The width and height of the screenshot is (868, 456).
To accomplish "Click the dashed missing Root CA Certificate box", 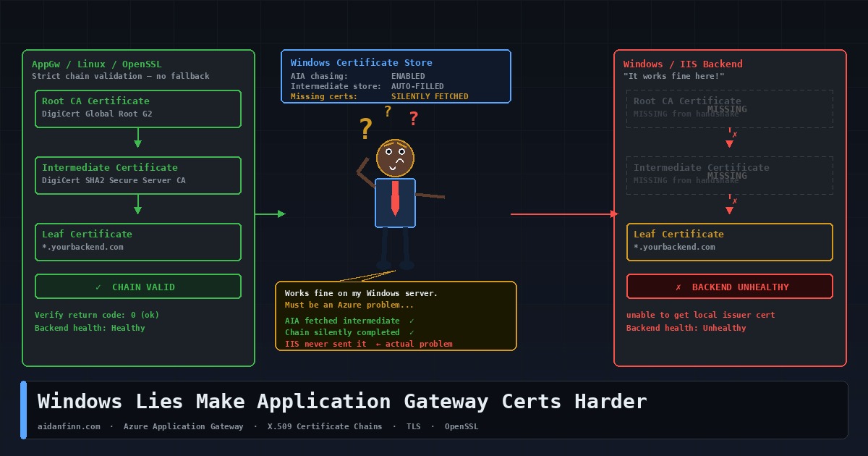I will 730,109.
